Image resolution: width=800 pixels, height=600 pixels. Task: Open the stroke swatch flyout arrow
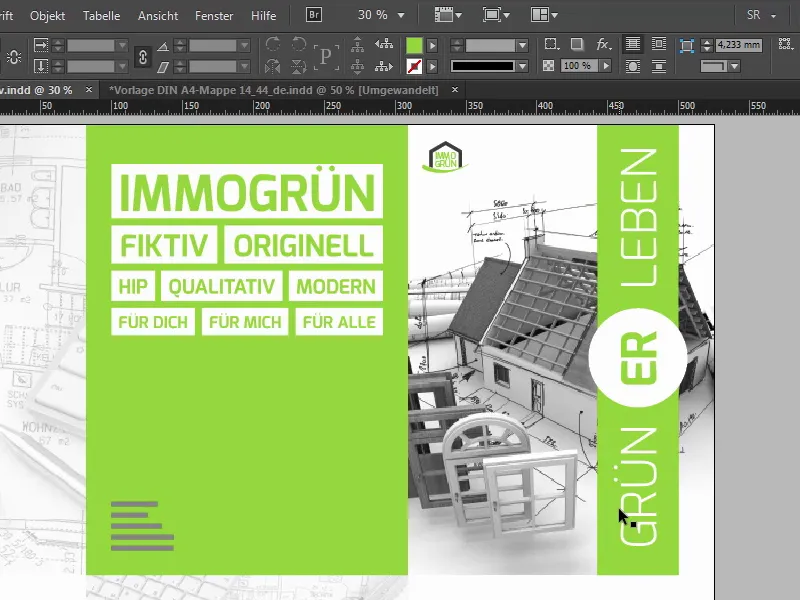(432, 66)
